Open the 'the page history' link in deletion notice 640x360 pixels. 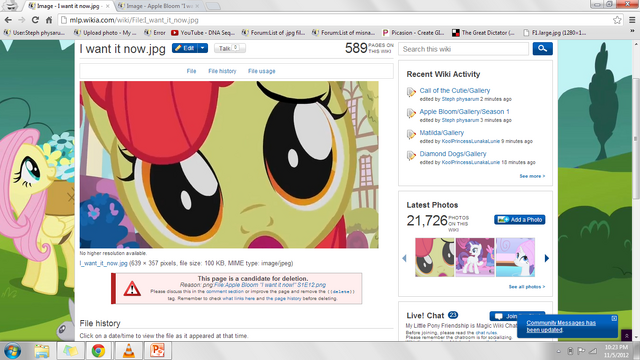tap(284, 298)
